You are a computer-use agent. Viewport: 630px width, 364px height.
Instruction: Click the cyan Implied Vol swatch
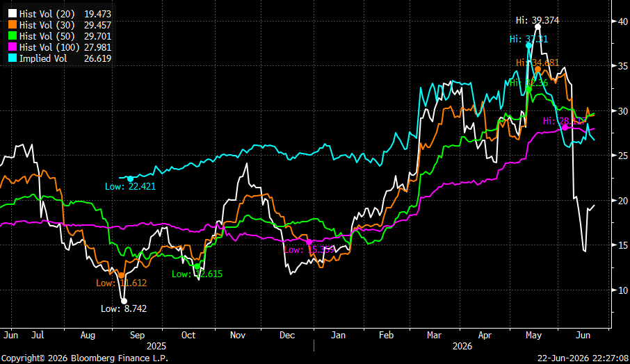point(13,58)
